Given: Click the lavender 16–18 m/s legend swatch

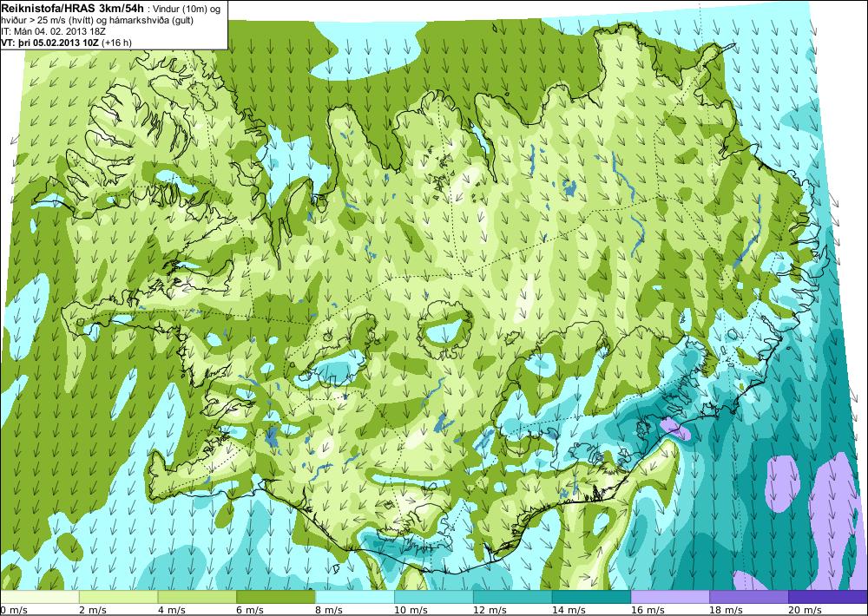Looking at the screenshot, I should coord(670,597).
